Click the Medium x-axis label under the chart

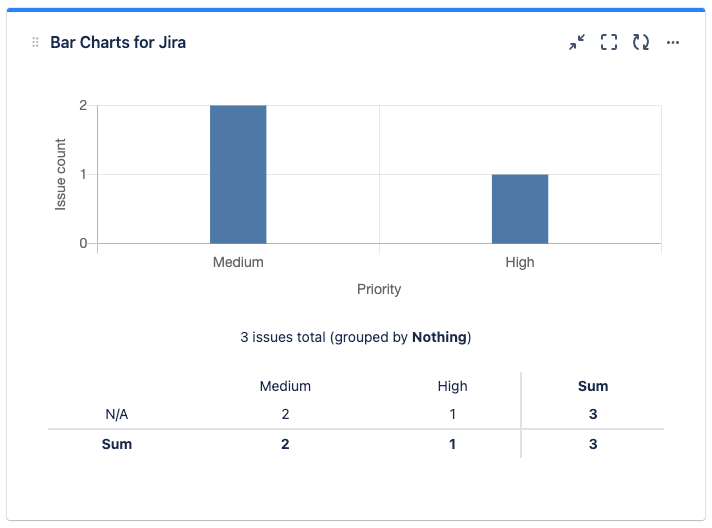[x=238, y=262]
